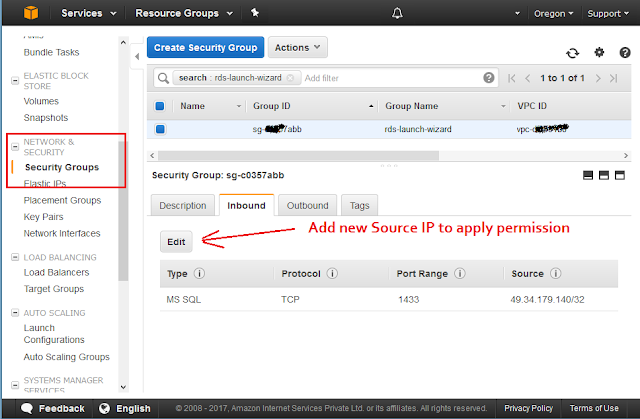Screen dimensions: 640x419
Task: Click the Feedback speech bubble icon
Action: click(x=27, y=408)
